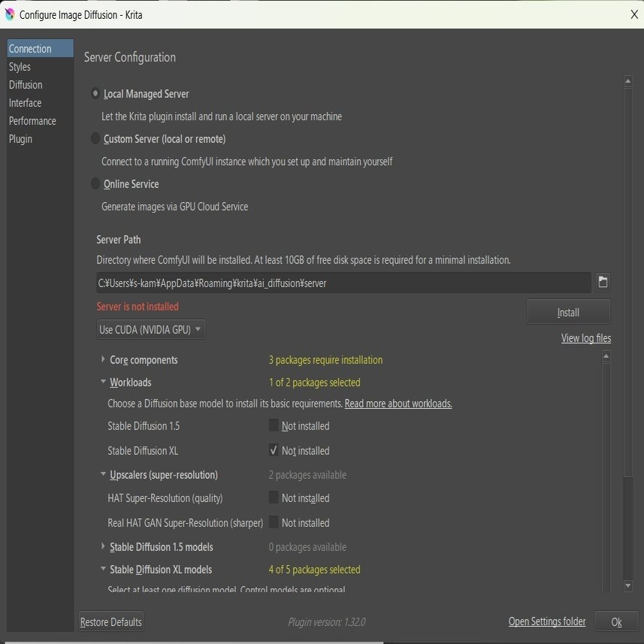Image resolution: width=644 pixels, height=644 pixels.
Task: Click the server path text field
Action: click(343, 283)
